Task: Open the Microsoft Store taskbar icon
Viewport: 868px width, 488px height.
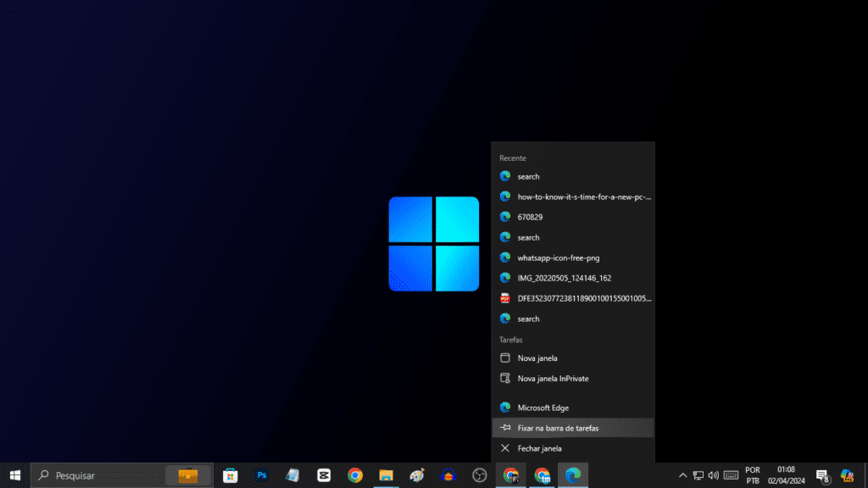Action: tap(229, 475)
